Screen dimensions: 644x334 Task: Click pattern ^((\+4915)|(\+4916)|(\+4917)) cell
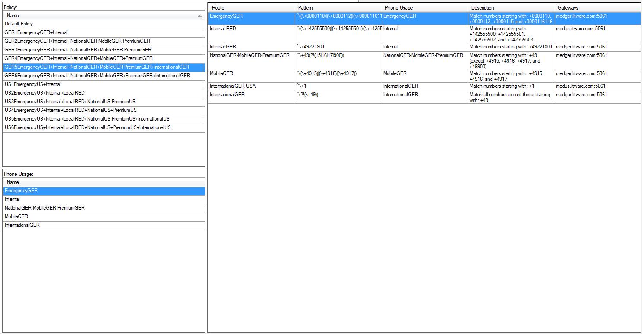pyautogui.click(x=338, y=76)
